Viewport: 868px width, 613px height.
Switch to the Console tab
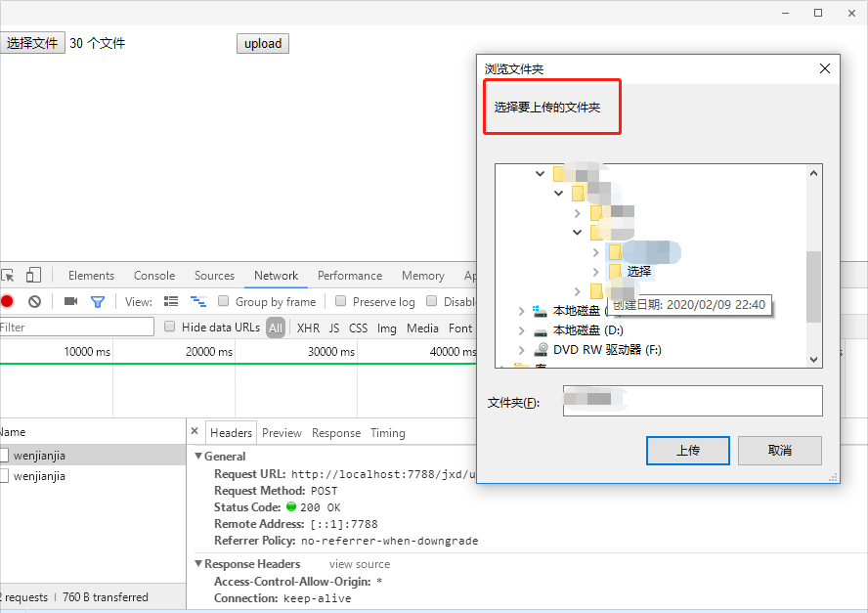pos(154,275)
